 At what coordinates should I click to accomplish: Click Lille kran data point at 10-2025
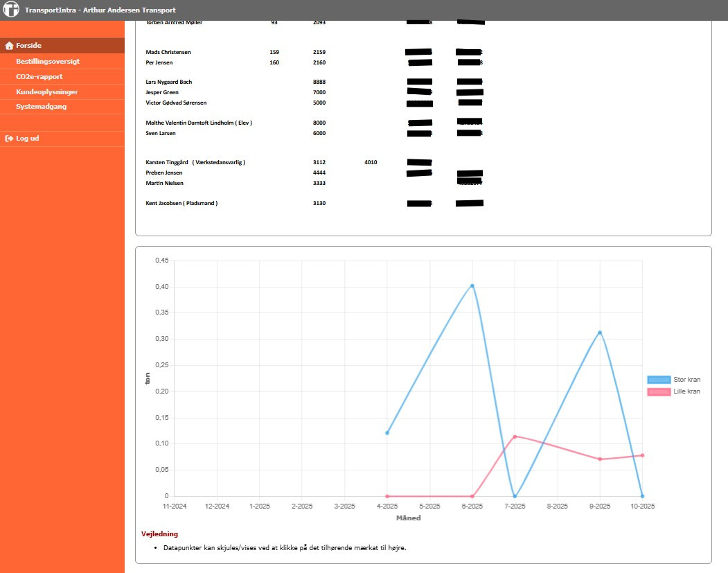pyautogui.click(x=642, y=455)
